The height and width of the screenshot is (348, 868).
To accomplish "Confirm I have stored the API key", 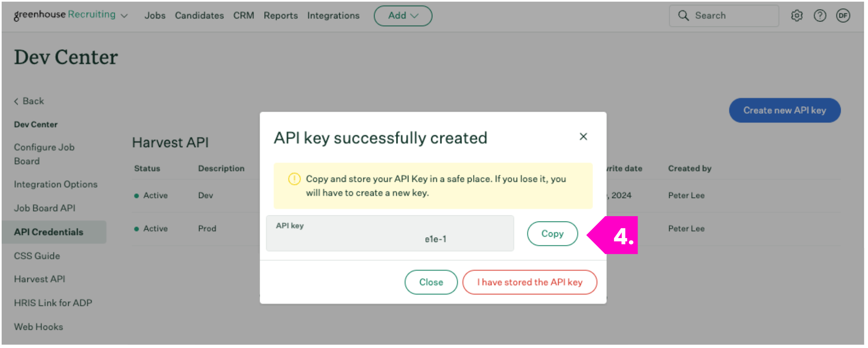I will (529, 282).
